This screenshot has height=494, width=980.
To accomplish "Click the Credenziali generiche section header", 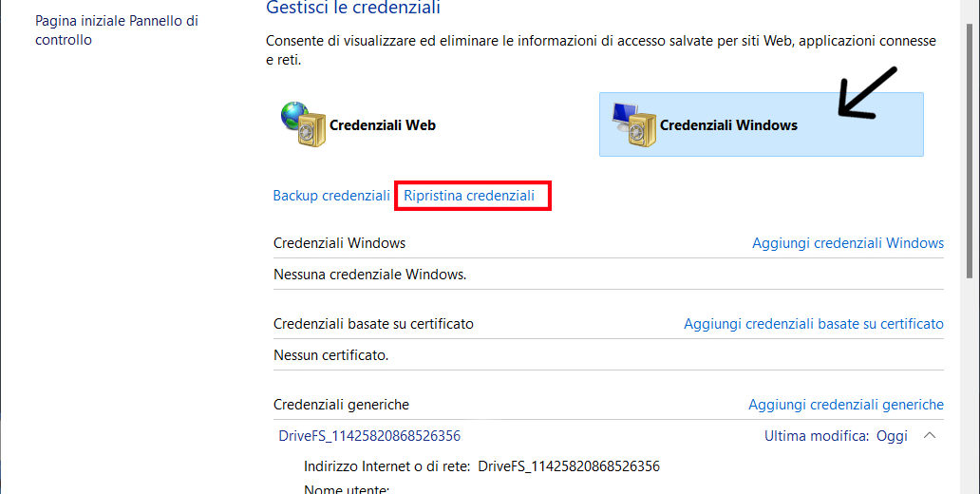I will (341, 405).
